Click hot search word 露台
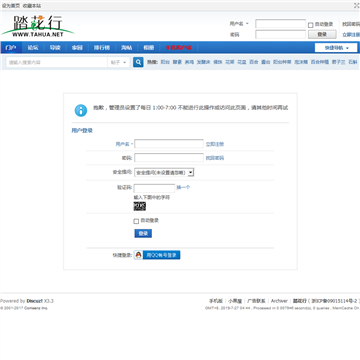The image size is (360, 360). coord(266,62)
